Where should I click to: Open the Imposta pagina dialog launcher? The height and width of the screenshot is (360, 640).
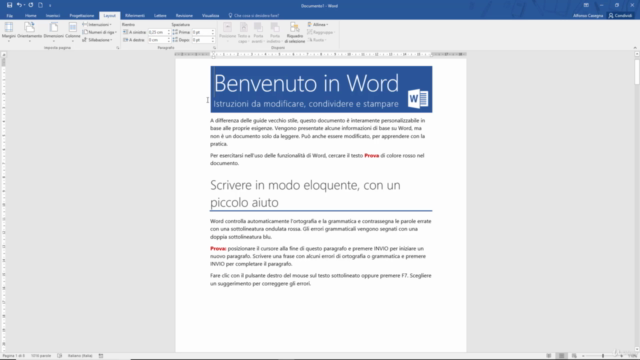(x=118, y=48)
